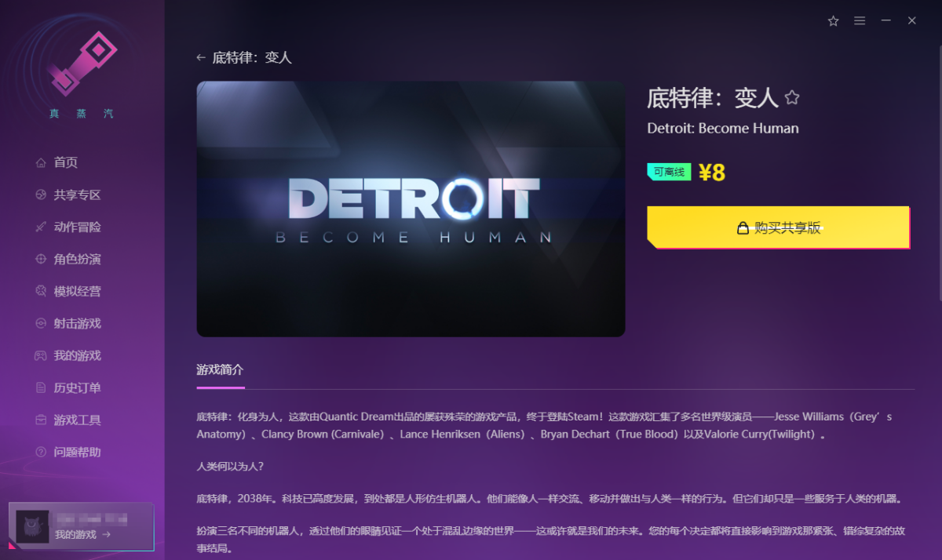Screen dimensions: 942x560
Task: Click the 角色扮演 crosshair icon
Action: (x=41, y=260)
